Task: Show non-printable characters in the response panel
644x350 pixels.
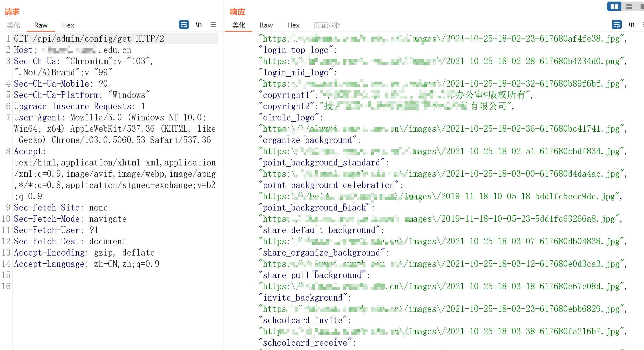Action: click(631, 24)
